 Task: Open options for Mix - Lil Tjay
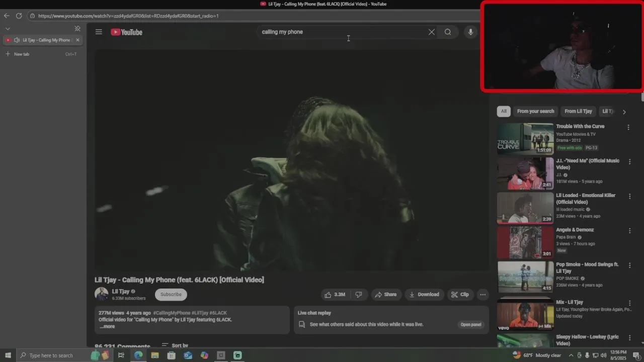coord(629,303)
